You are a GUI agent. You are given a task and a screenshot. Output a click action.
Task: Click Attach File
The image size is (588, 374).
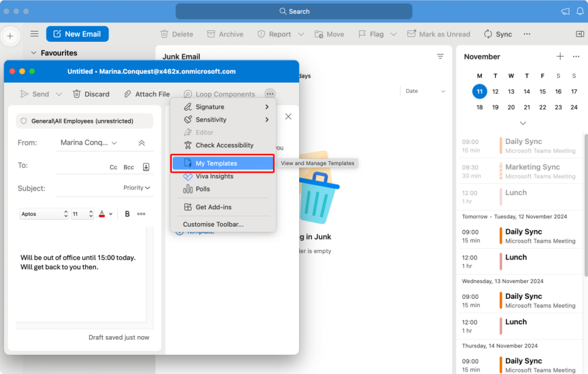coord(146,94)
